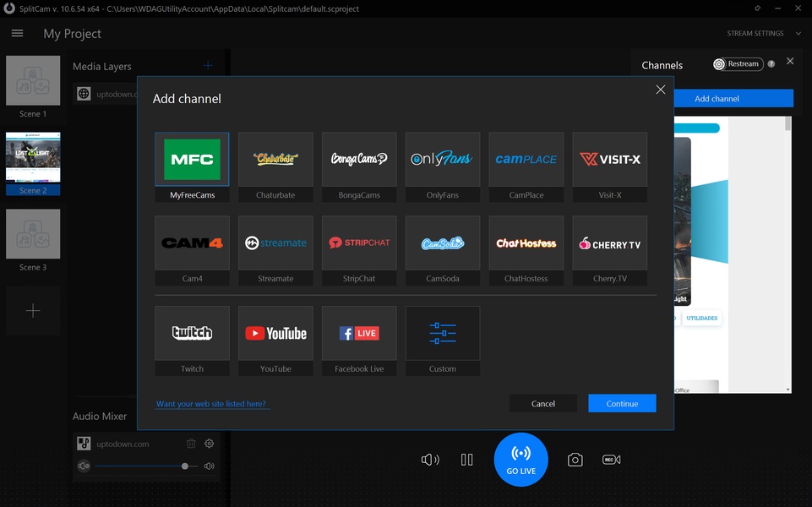
Task: Pause the stream preview
Action: 467,460
